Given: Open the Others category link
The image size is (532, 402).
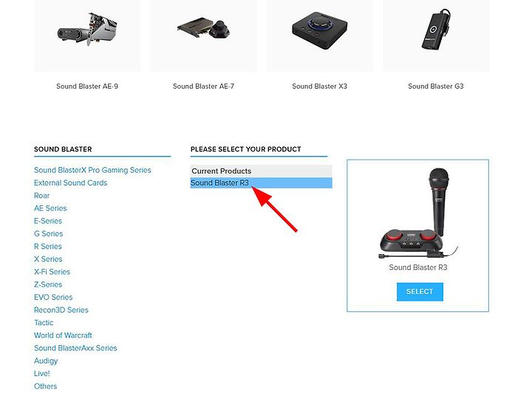Looking at the screenshot, I should point(46,386).
